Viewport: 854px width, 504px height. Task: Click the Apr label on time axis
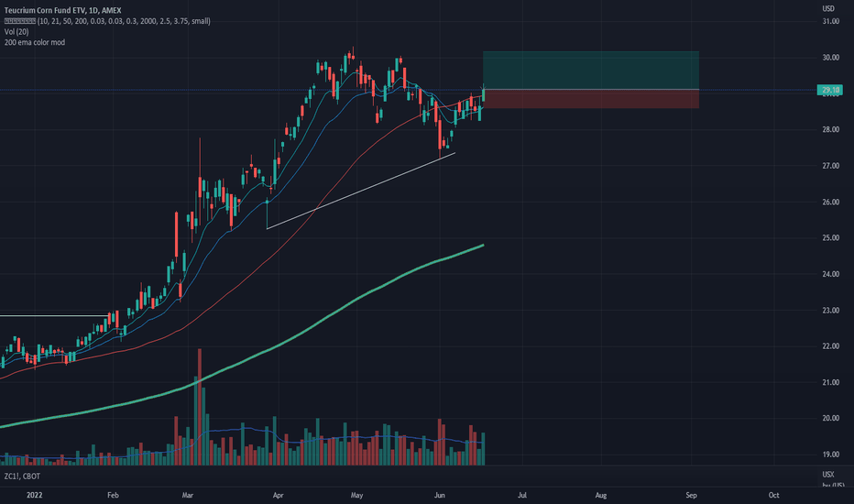[278, 495]
